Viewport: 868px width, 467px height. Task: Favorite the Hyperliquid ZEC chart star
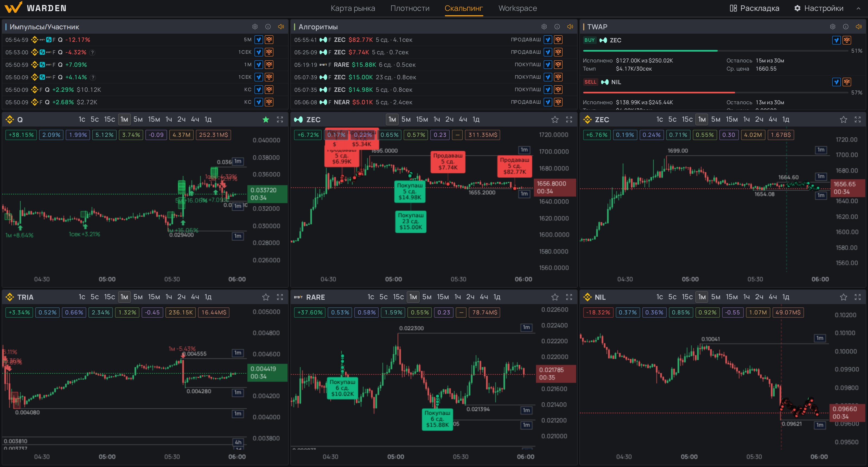coord(555,119)
